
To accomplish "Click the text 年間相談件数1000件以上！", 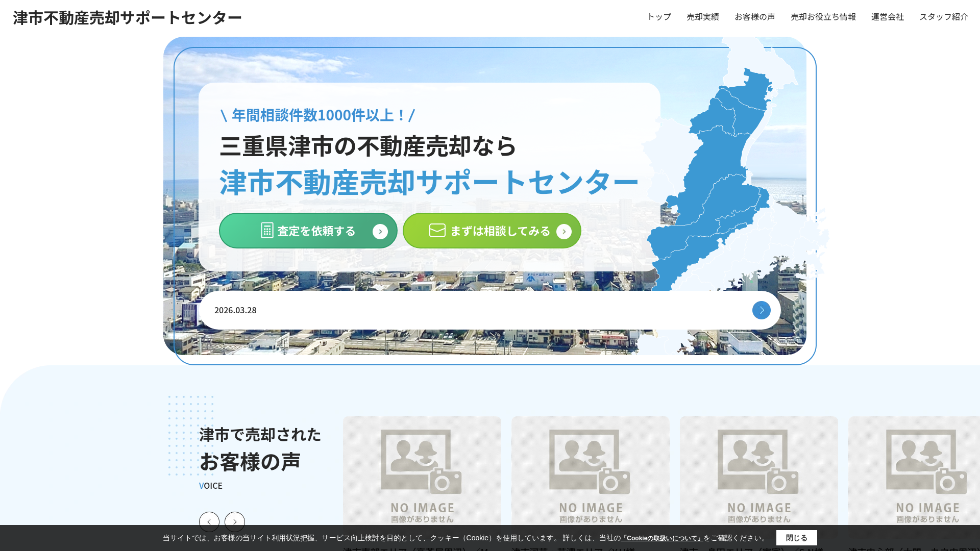I will 318,115.
